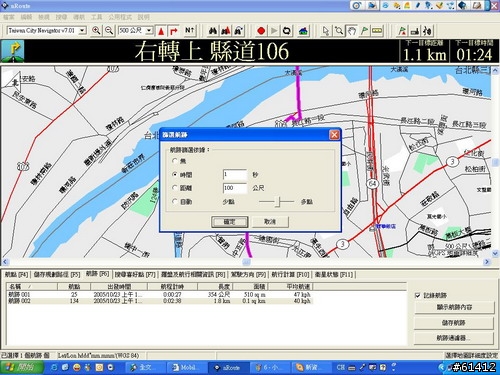
Task: Select the 距離 radio option
Action: click(x=175, y=188)
